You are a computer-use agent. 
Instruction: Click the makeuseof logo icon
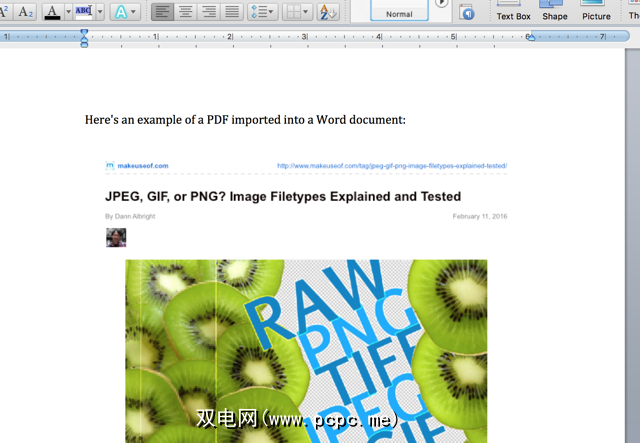(110, 165)
